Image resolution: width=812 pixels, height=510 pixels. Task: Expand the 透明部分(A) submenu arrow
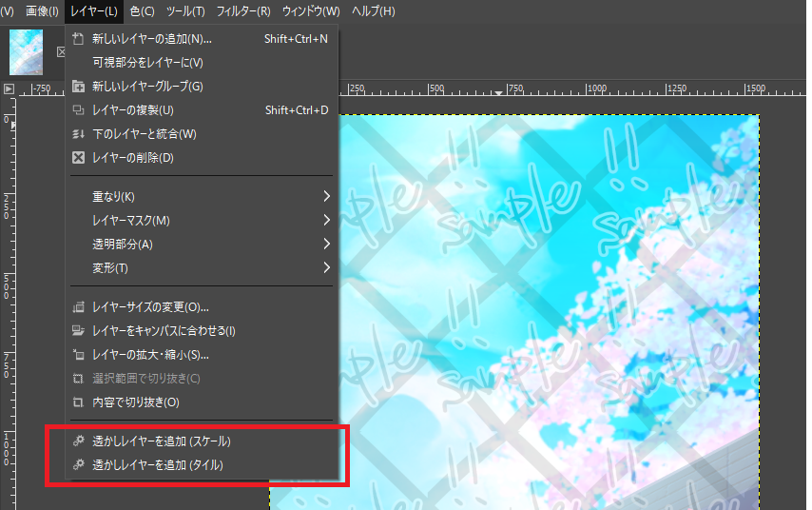pyautogui.click(x=326, y=245)
